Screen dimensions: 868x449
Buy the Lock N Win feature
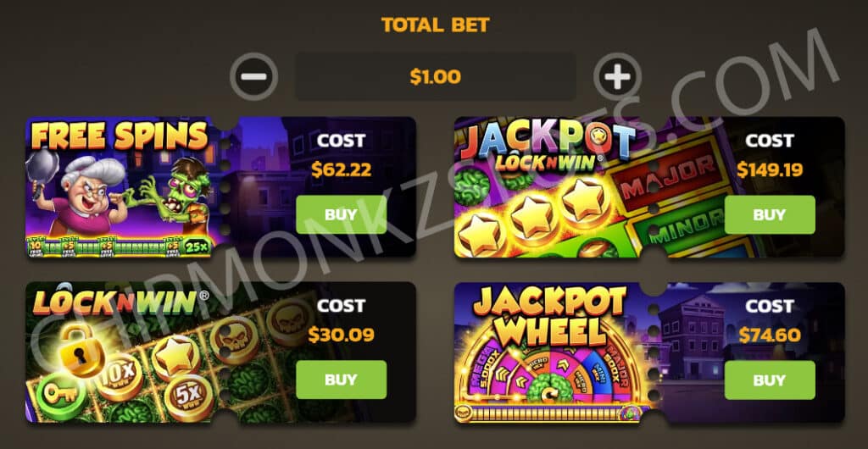(341, 380)
